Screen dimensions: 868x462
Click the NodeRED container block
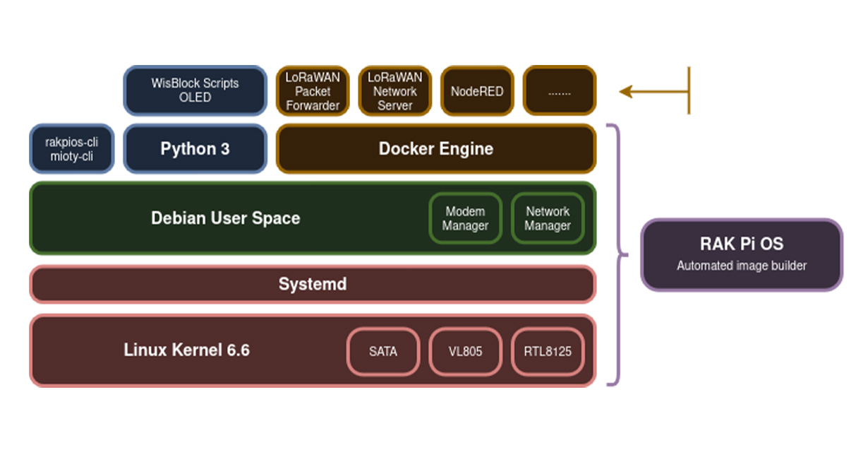pyautogui.click(x=477, y=90)
